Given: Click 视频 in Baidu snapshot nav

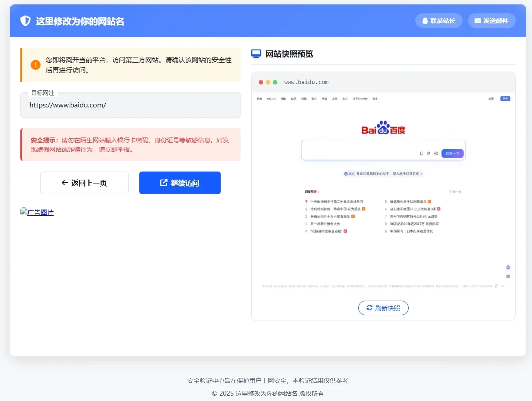Looking at the screenshot, I should click(304, 99).
